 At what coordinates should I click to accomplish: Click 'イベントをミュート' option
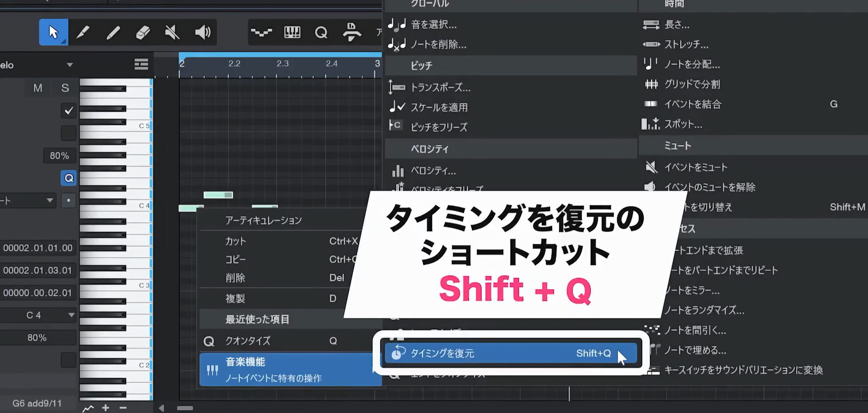[x=695, y=167]
